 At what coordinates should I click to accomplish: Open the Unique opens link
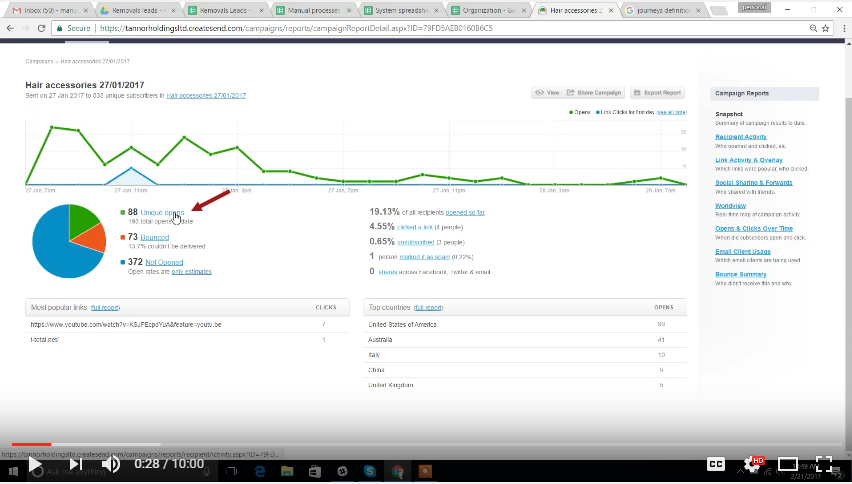click(x=162, y=213)
